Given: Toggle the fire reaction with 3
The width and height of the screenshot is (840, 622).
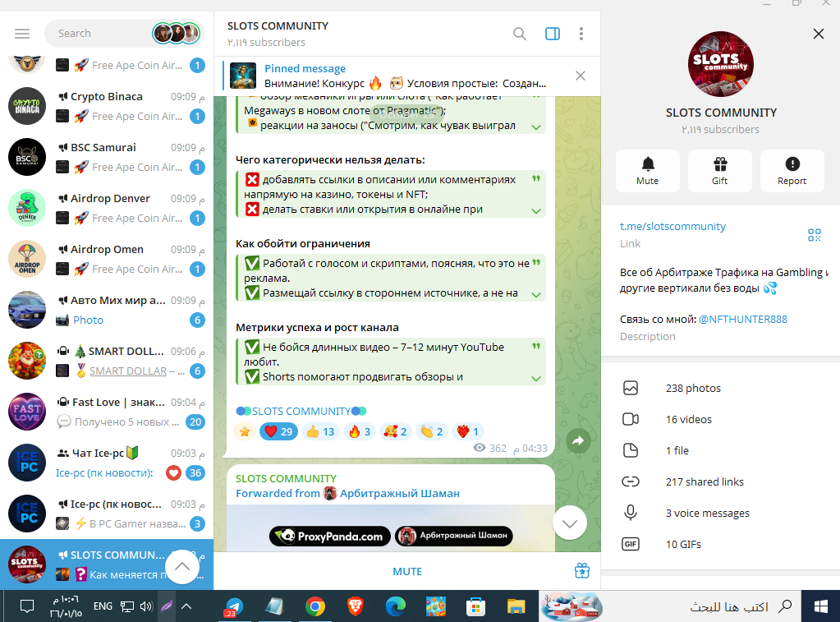Looking at the screenshot, I should pos(360,431).
